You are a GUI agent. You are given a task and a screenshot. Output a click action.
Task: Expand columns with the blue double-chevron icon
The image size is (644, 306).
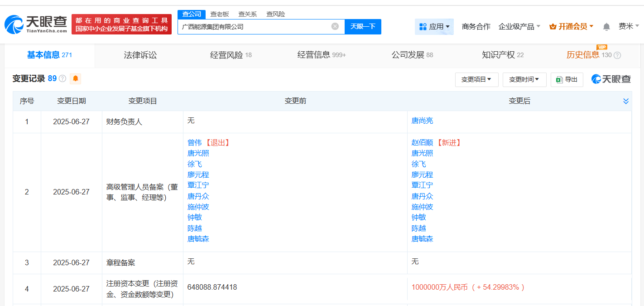point(626,101)
